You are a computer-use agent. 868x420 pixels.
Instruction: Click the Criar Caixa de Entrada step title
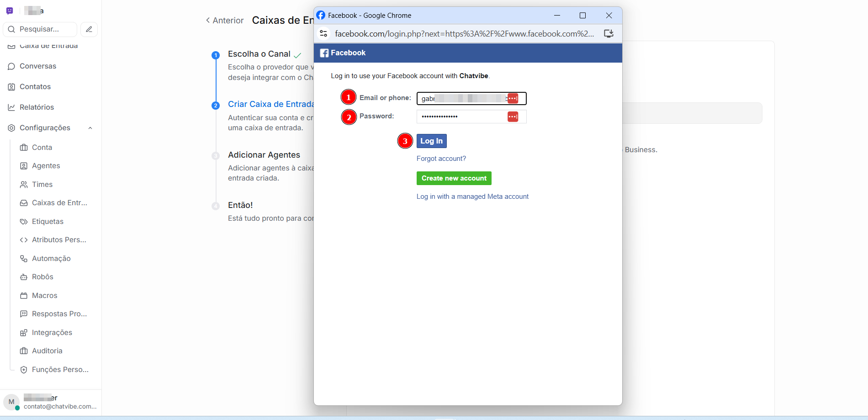271,104
